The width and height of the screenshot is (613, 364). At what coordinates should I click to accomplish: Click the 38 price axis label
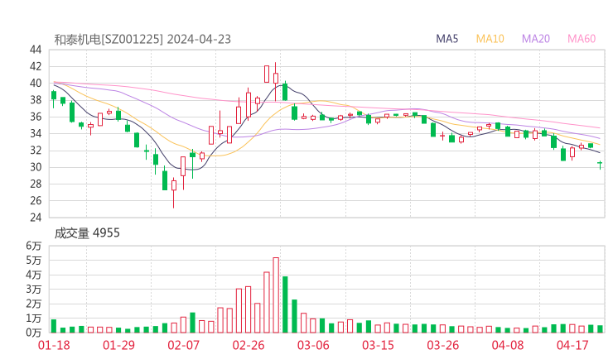[x=36, y=100]
